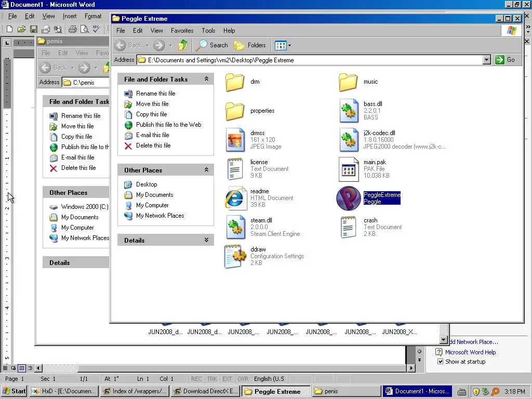Open Back history dropdown in Peggle Extreme
Viewport: 532px width, 399px height.
(x=147, y=45)
